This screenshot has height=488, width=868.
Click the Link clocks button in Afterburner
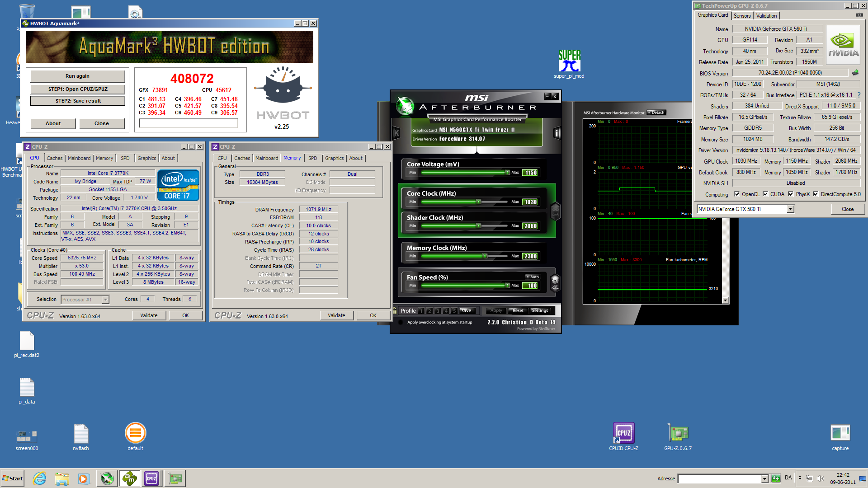pos(556,211)
